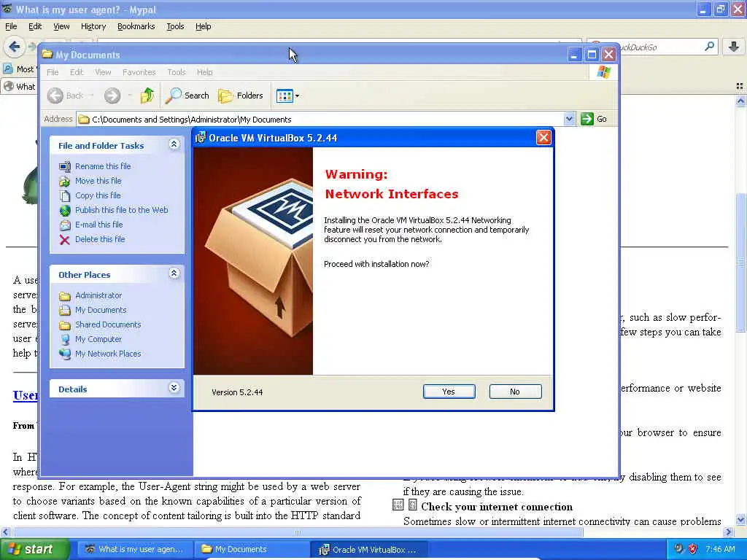
Task: Click the Delete this file link text
Action: 100,239
